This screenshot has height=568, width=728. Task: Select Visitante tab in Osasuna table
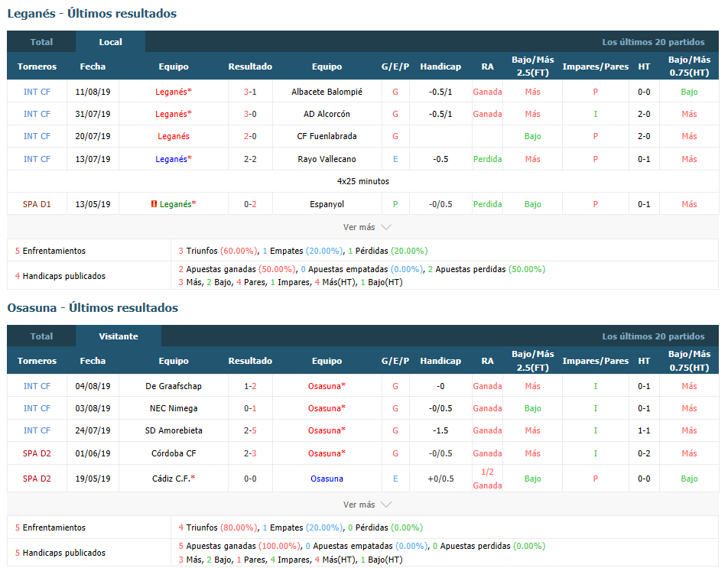tap(119, 336)
